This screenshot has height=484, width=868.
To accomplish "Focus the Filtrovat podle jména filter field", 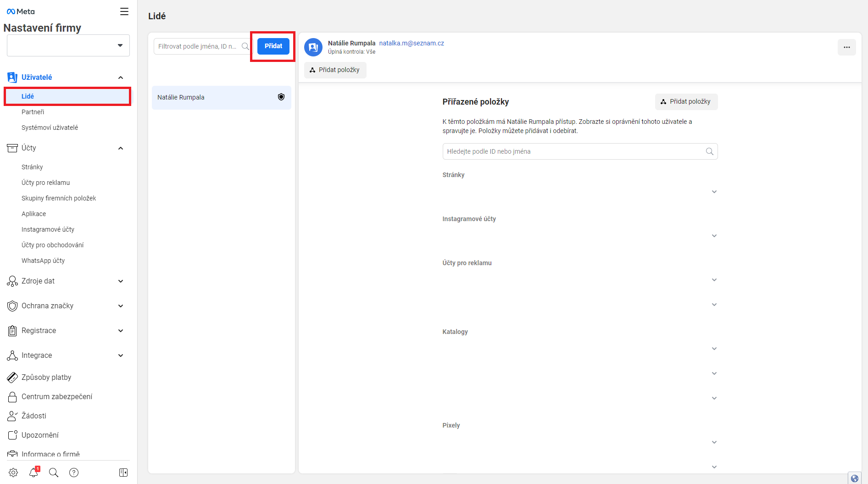I will 202,46.
